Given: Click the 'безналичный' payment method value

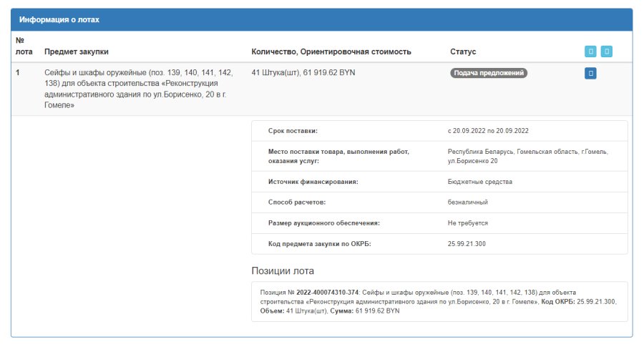Looking at the screenshot, I should coord(467,202).
